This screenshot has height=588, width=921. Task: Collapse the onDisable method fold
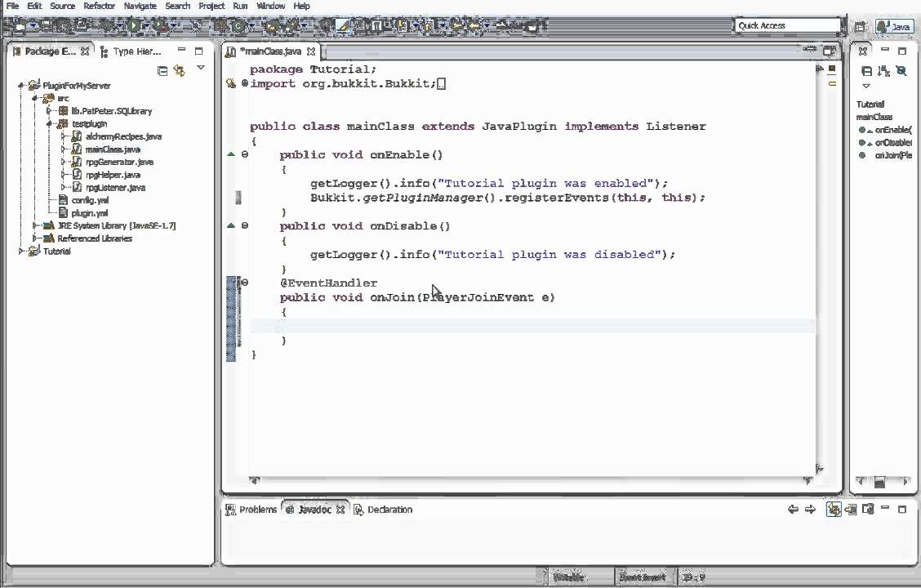pyautogui.click(x=245, y=225)
